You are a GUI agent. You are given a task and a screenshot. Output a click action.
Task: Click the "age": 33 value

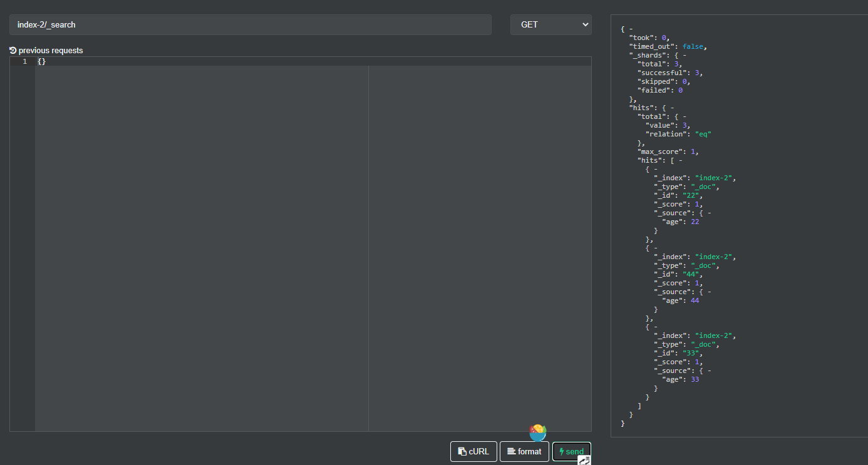695,379
